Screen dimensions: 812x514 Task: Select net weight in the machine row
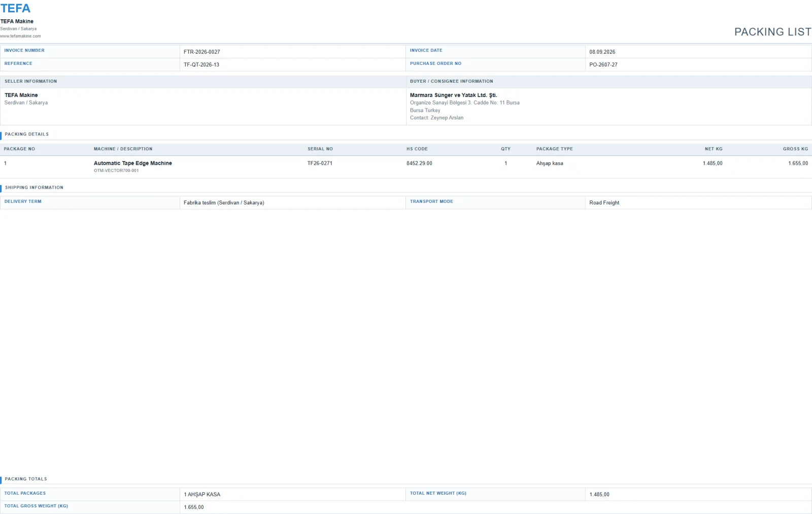713,163
